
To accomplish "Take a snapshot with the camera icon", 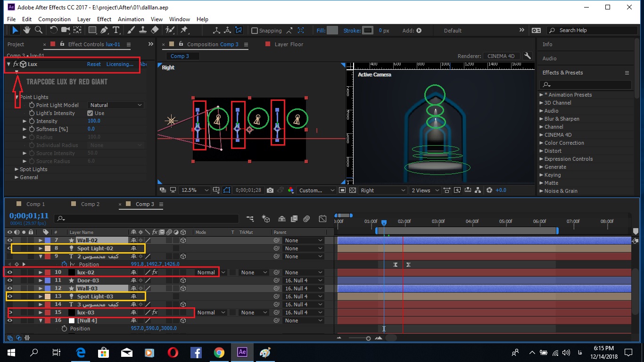I will pos(270,190).
